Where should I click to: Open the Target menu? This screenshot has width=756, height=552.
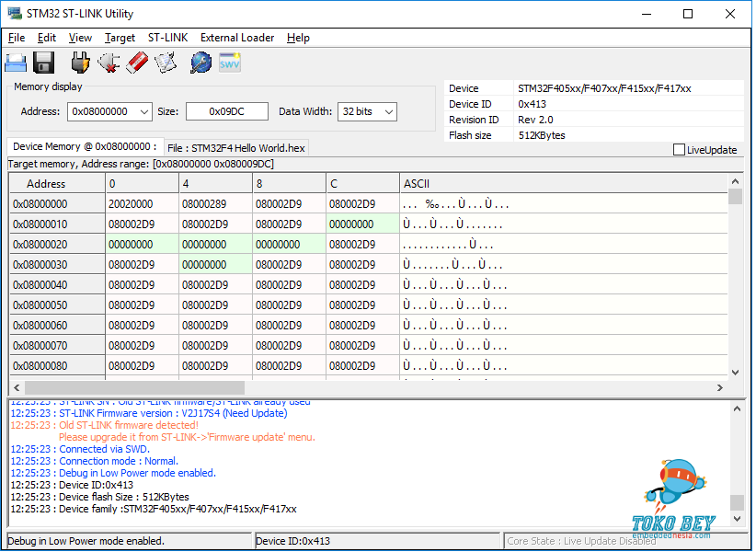(x=120, y=38)
